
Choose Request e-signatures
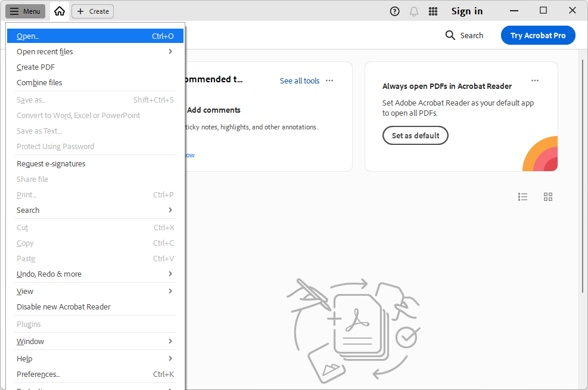point(51,163)
